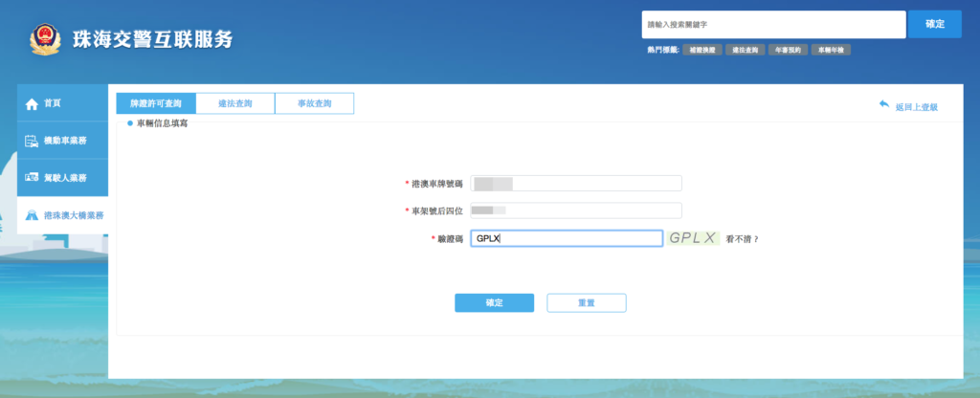Viewport: 980px width, 398px height.
Task: Click the license card icon for 駕駛人業務
Action: [x=31, y=178]
